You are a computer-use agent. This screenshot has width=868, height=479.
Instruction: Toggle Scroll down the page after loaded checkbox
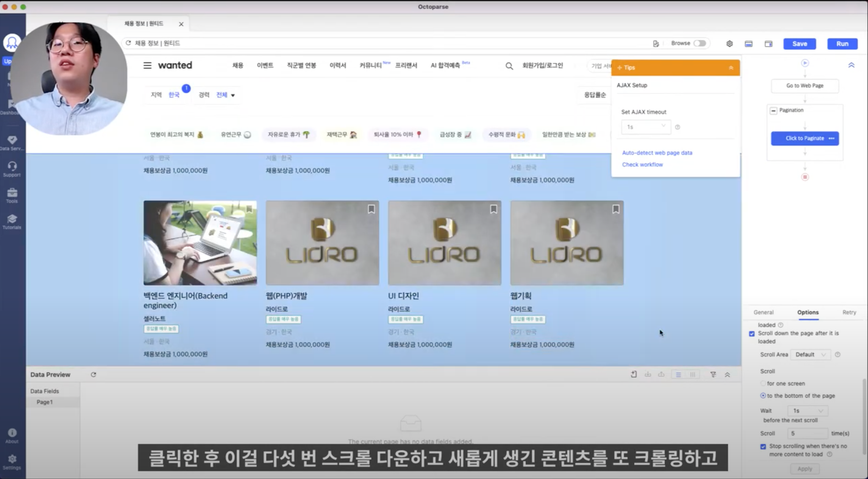pyautogui.click(x=752, y=334)
